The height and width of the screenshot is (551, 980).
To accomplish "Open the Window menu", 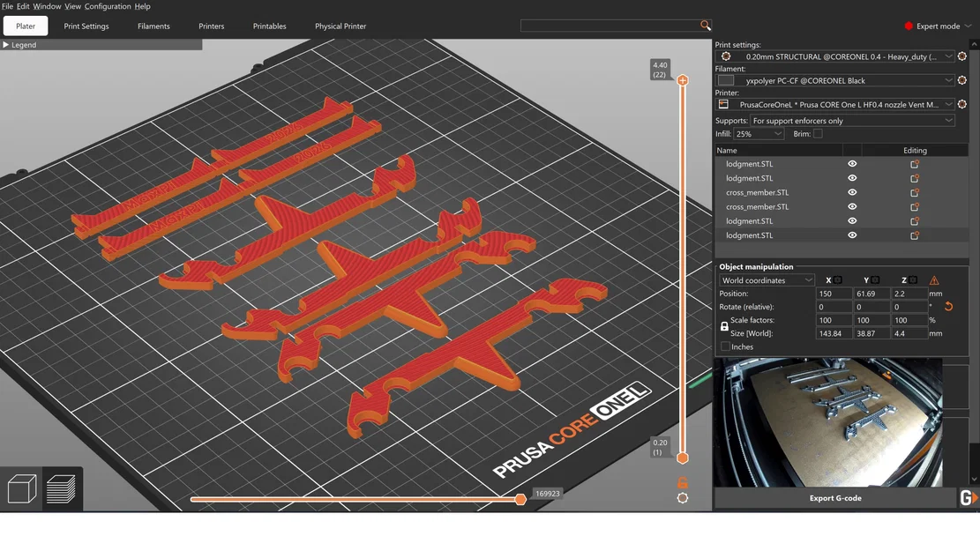I will coord(47,6).
